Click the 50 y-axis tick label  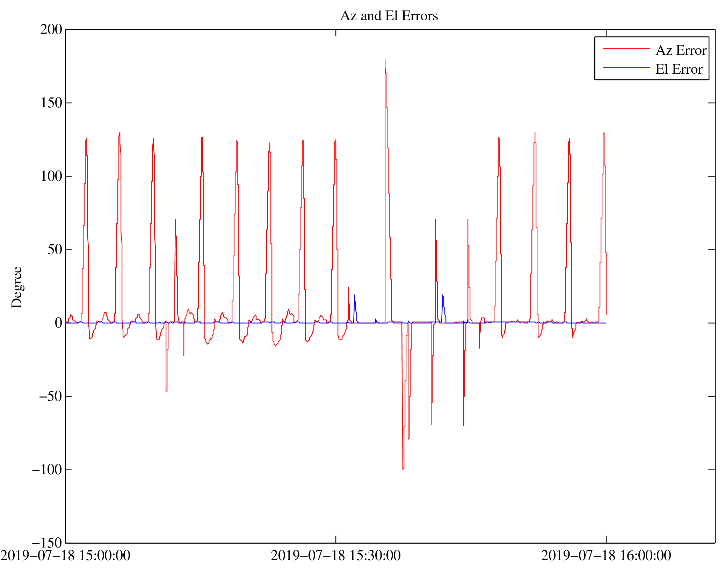(x=55, y=250)
